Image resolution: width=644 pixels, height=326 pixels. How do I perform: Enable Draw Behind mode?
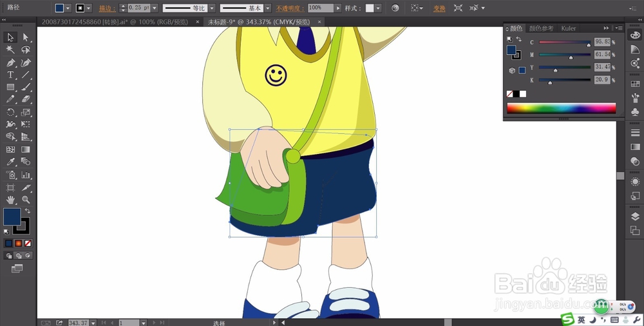pyautogui.click(x=18, y=256)
